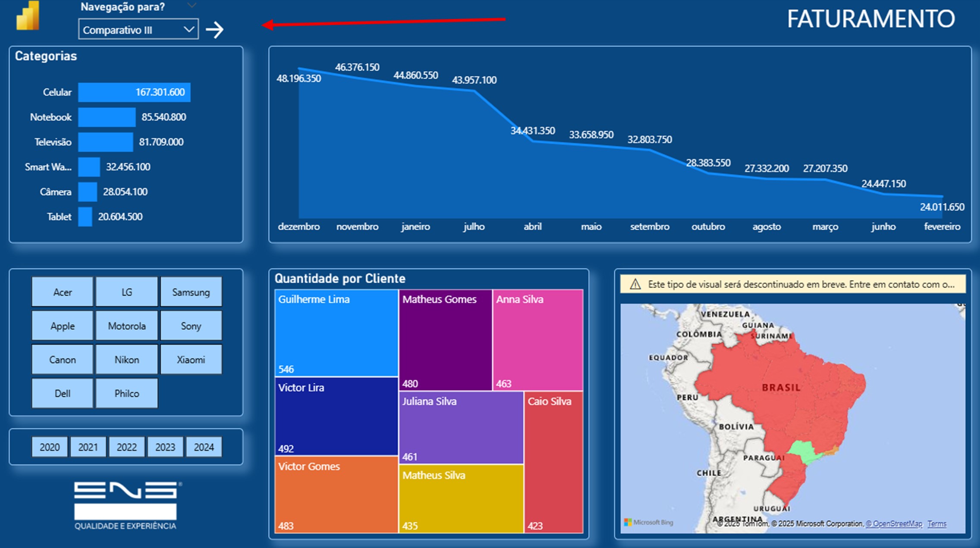Screen dimensions: 980x548
Task: Toggle the Samsung brand filter
Action: (191, 292)
